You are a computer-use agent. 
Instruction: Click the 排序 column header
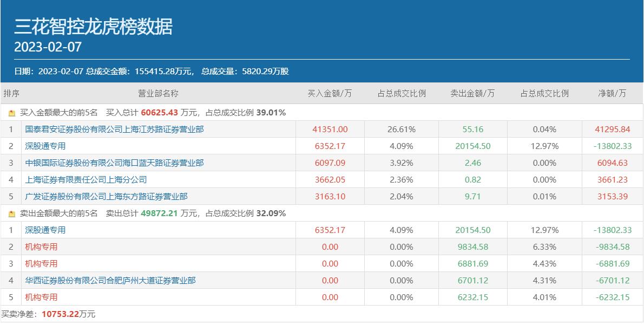pyautogui.click(x=11, y=93)
